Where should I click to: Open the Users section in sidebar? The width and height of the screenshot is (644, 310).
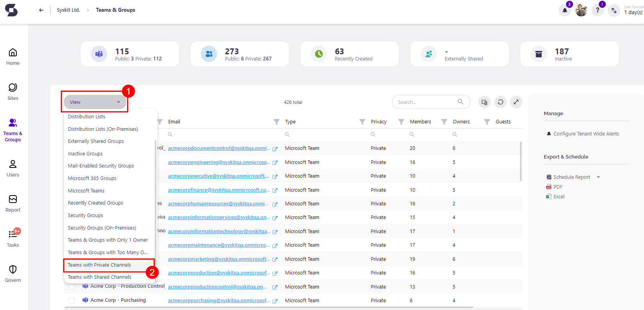tap(13, 168)
